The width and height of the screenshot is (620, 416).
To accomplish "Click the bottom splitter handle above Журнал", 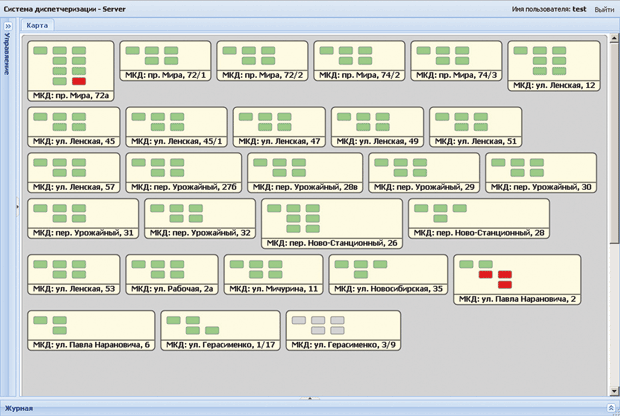I will pos(310,399).
